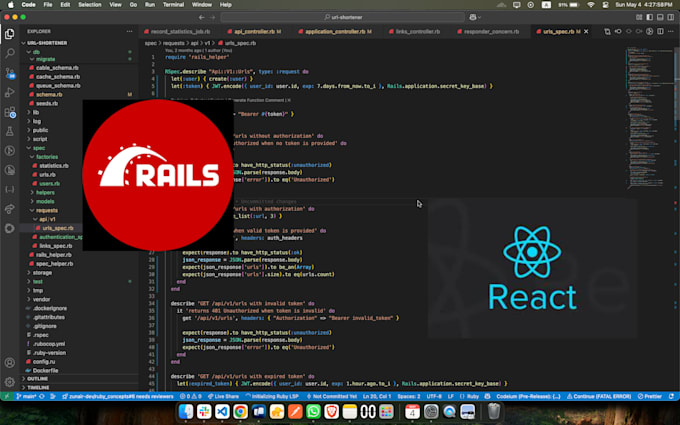680x425 pixels.
Task: Toggle the secondary side bar layout button
Action: [670, 17]
